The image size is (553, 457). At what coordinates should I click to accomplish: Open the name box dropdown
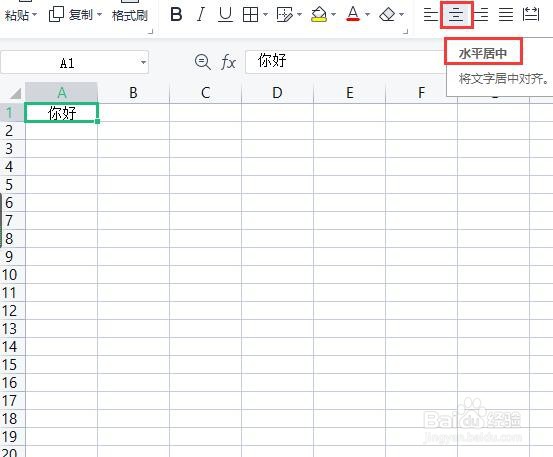click(x=143, y=62)
